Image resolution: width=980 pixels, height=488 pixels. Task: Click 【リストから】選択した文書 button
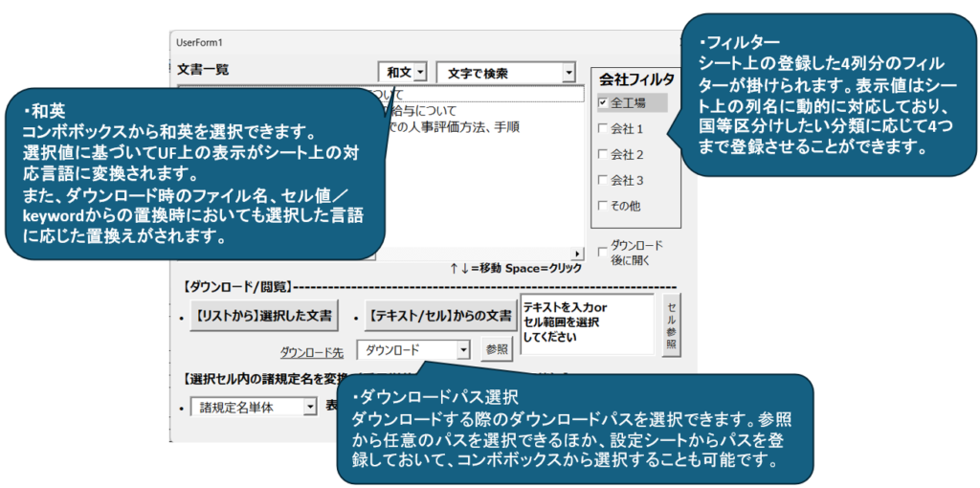tap(264, 316)
